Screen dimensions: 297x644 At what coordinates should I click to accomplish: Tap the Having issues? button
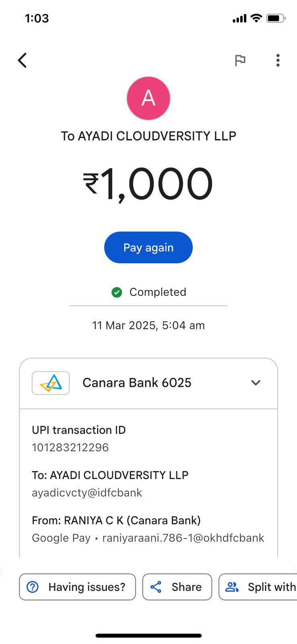[x=87, y=587]
